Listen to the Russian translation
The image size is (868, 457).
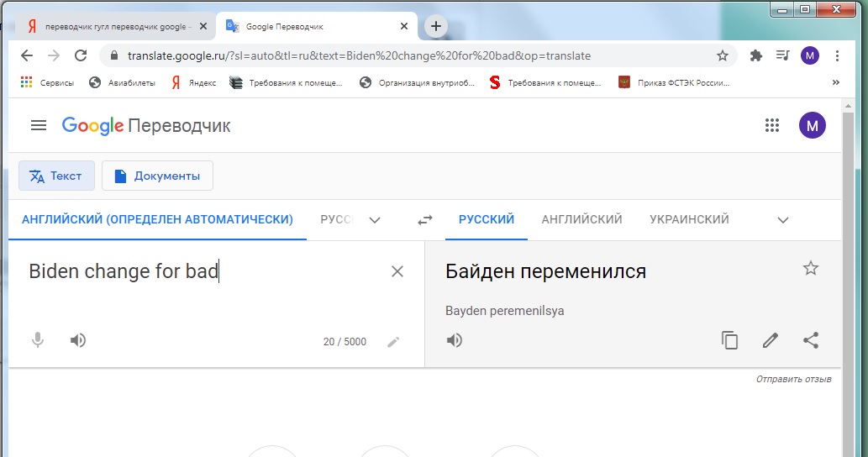pos(454,340)
